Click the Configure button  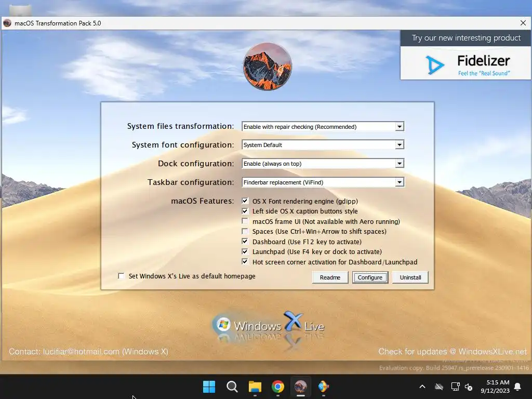(x=370, y=277)
